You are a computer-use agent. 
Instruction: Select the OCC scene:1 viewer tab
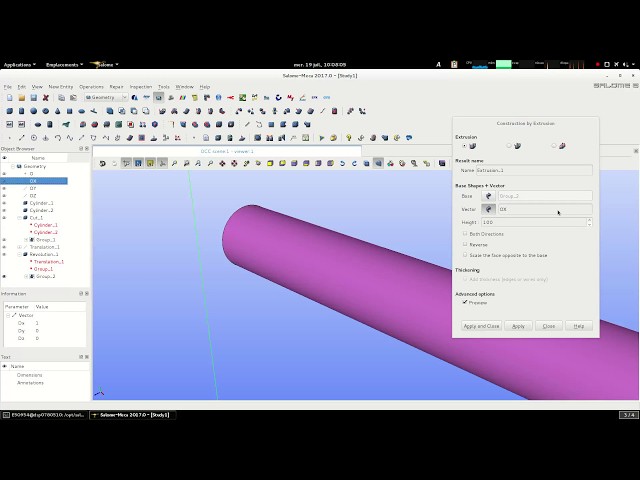(227, 151)
